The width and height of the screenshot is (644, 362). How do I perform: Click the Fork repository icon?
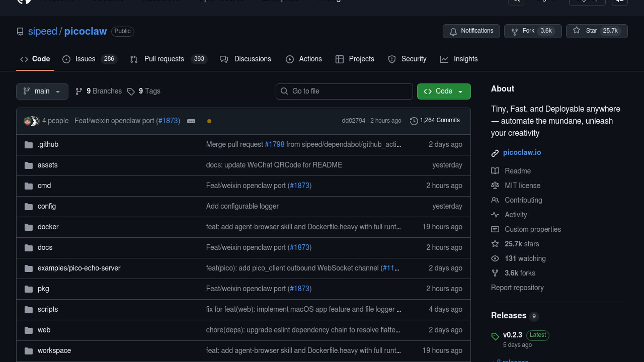(514, 32)
